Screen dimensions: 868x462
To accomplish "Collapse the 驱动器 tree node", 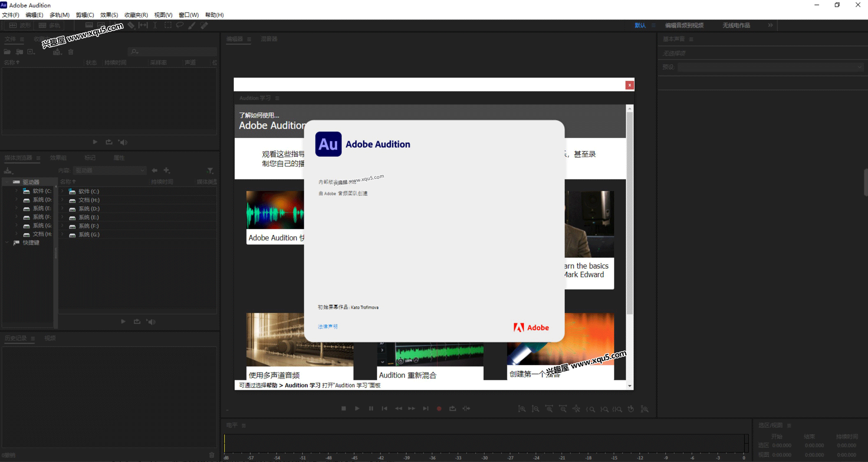I will tap(7, 182).
